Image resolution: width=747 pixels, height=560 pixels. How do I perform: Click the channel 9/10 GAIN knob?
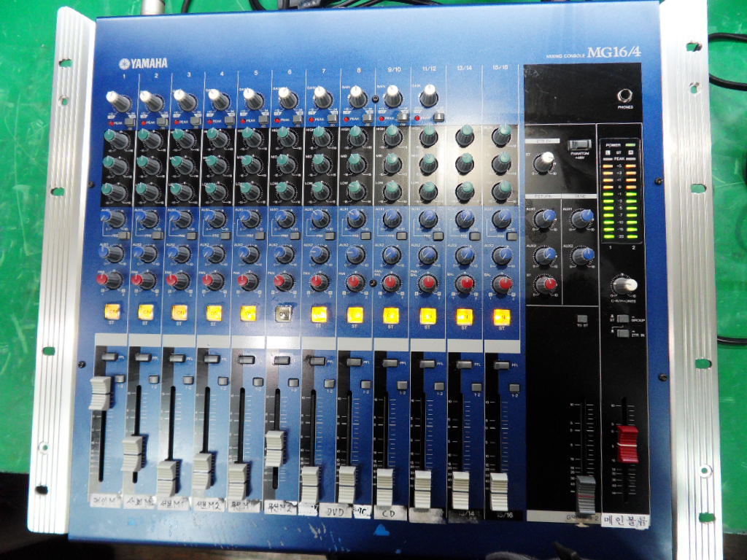point(392,96)
